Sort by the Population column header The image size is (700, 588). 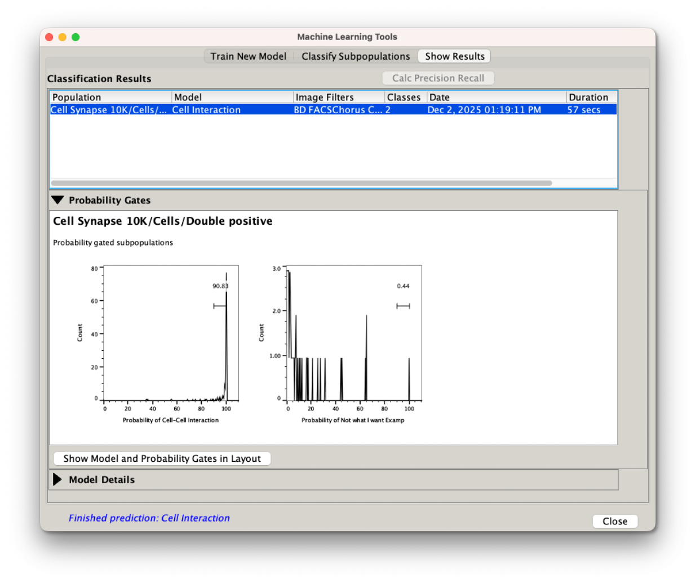coord(110,97)
